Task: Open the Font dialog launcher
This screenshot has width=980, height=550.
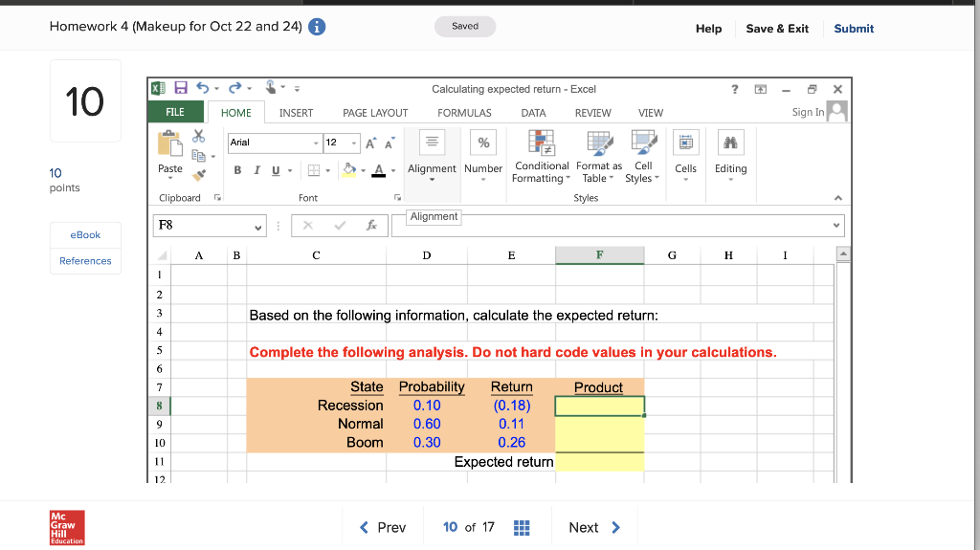Action: (x=397, y=197)
